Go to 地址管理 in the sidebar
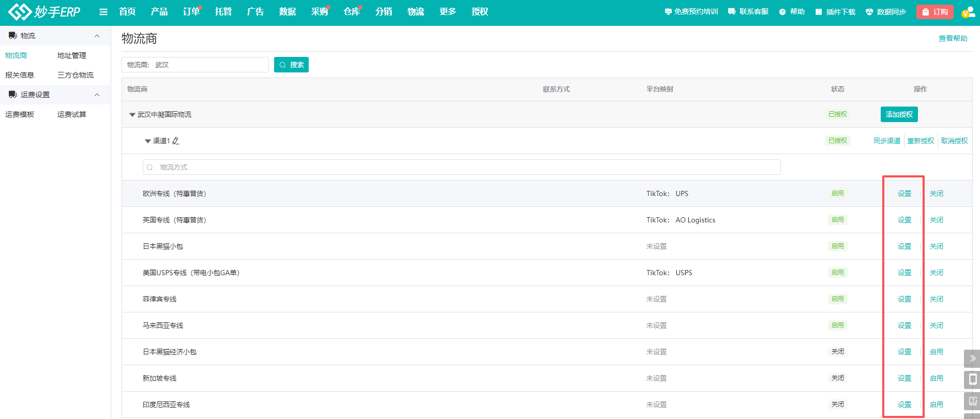Image resolution: width=980 pixels, height=419 pixels. (x=71, y=55)
